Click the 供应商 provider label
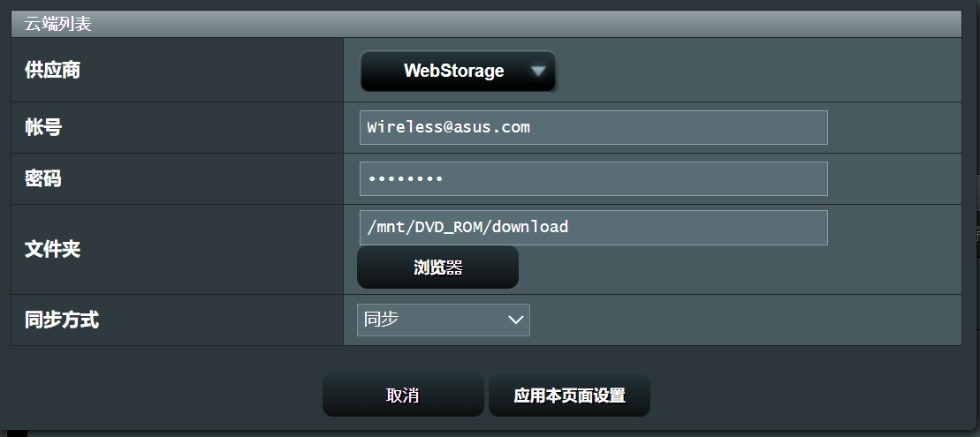The width and height of the screenshot is (980, 437). (52, 70)
